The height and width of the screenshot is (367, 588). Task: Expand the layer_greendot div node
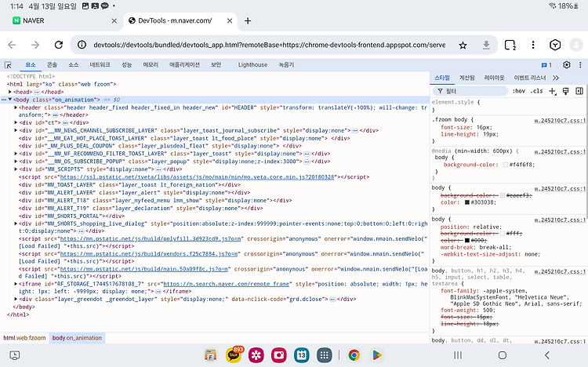pos(16,299)
